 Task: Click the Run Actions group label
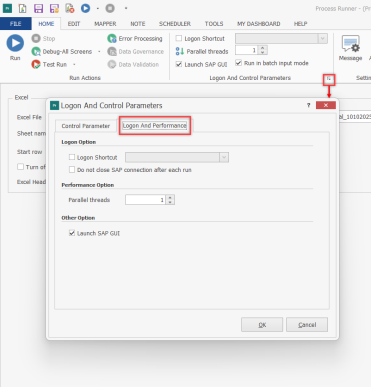85,78
